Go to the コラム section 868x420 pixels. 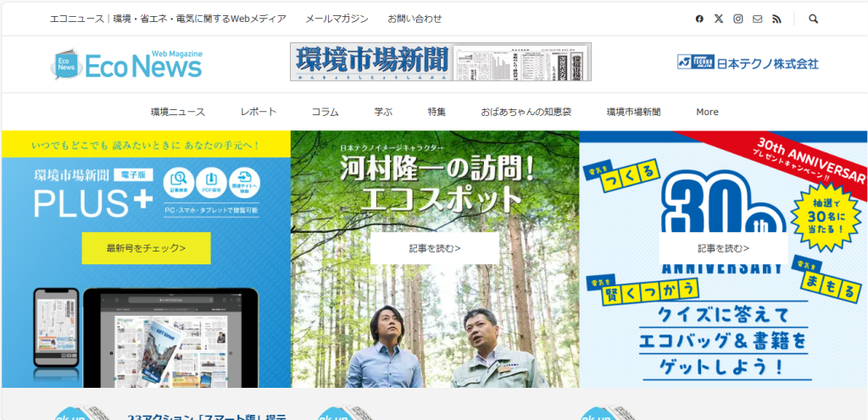point(325,112)
